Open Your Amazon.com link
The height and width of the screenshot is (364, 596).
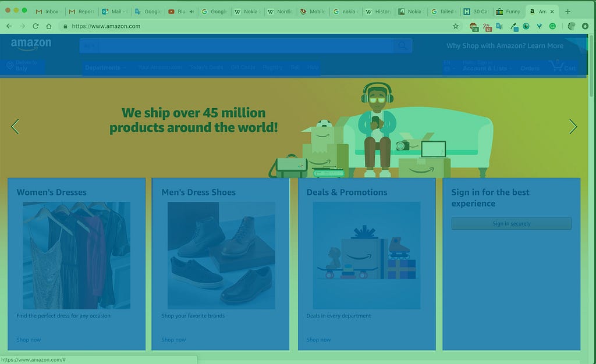pos(159,67)
